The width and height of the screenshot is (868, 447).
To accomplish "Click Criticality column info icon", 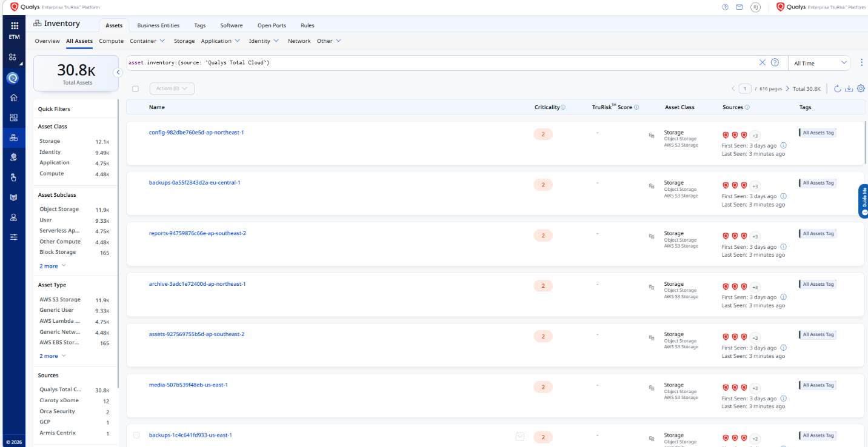I will click(563, 107).
